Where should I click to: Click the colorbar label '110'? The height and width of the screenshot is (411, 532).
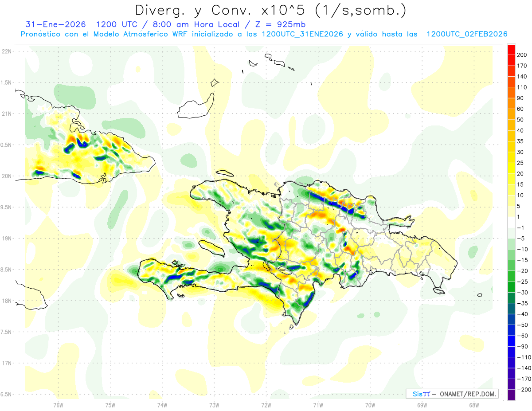click(523, 87)
